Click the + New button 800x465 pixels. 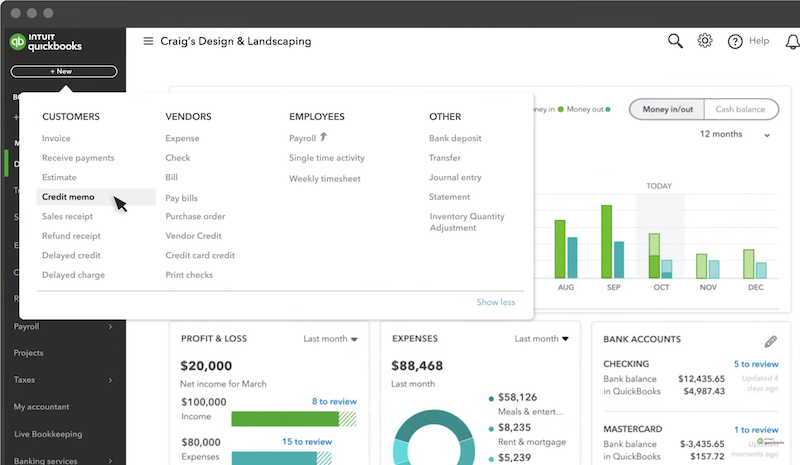click(64, 72)
